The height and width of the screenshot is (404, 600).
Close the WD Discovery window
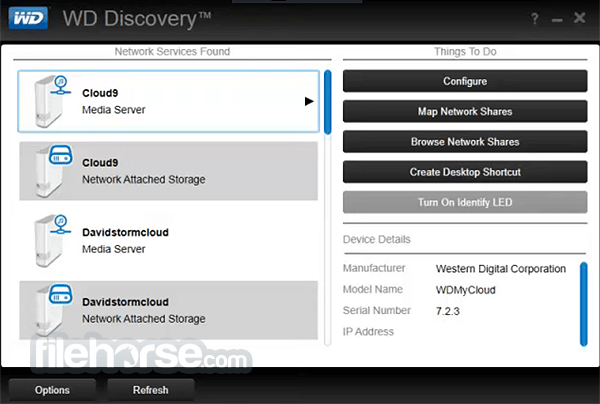click(x=580, y=18)
